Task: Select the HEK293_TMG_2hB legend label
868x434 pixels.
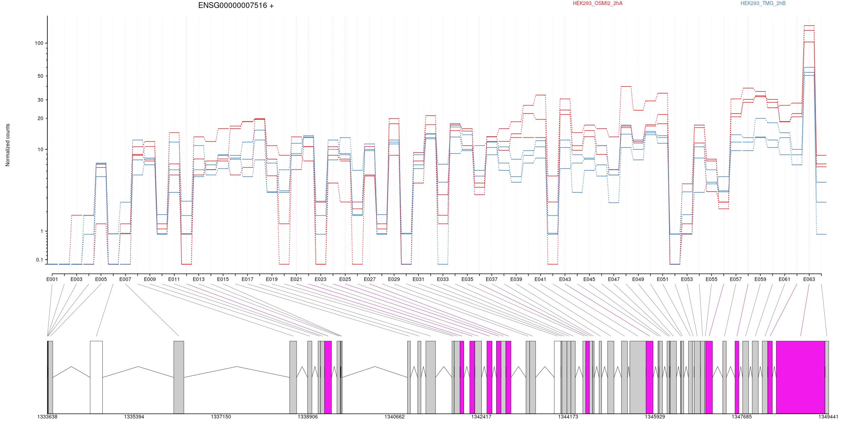Action: point(763,3)
